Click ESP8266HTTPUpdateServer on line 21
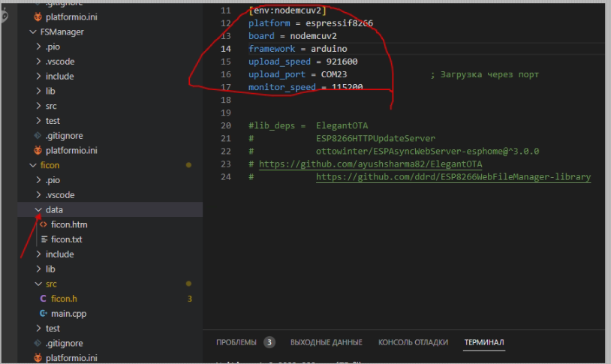 (375, 138)
